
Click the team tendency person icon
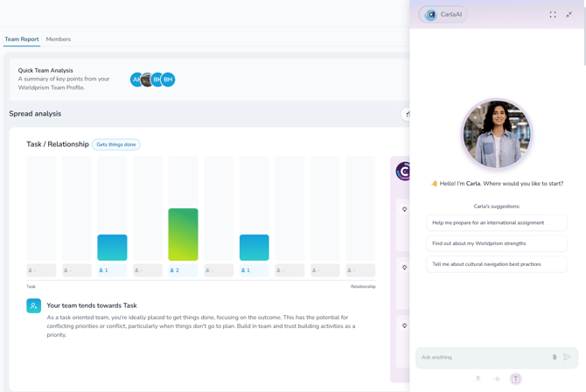[x=33, y=305]
